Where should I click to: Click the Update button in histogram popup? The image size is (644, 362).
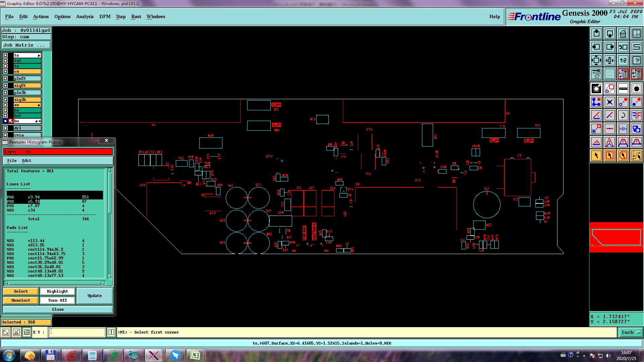[95, 296]
